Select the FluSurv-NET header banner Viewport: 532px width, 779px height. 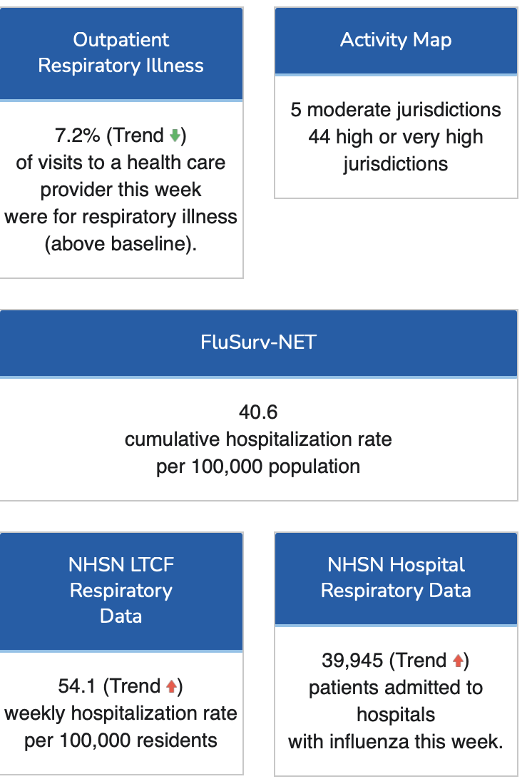258,342
